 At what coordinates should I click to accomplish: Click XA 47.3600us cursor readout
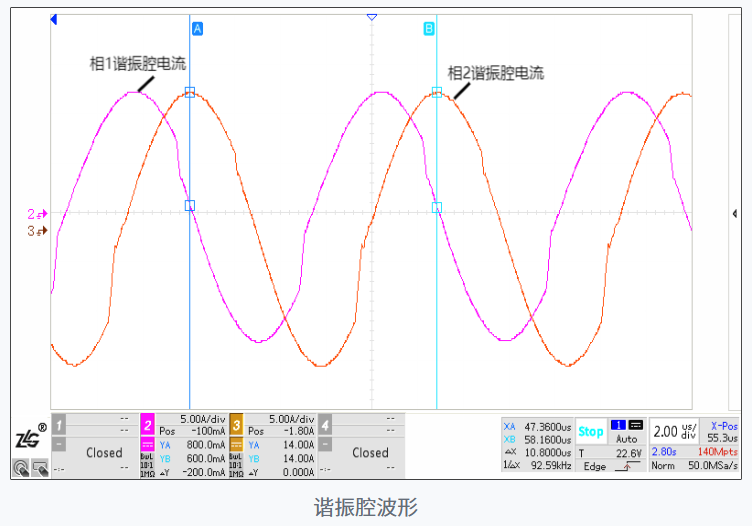click(537, 427)
